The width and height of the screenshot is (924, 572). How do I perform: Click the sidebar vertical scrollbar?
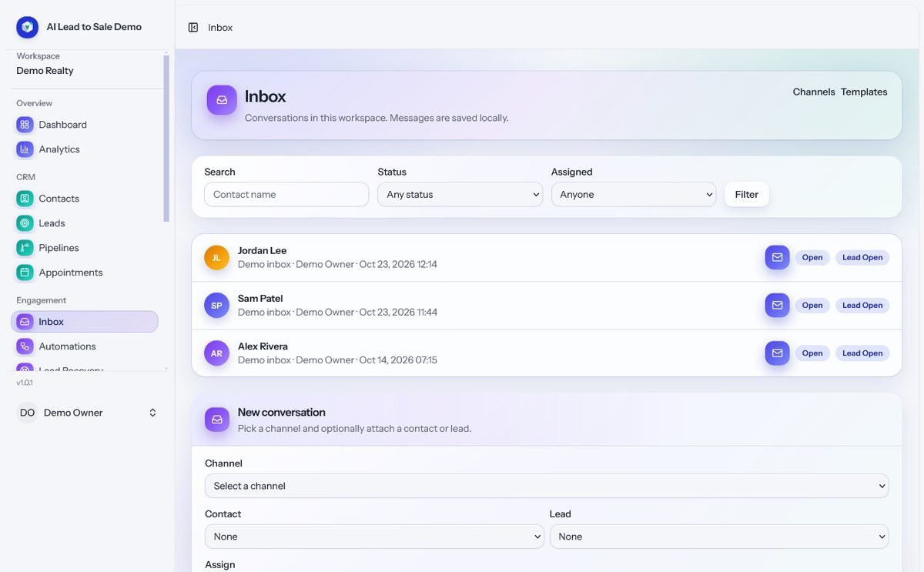(x=166, y=139)
